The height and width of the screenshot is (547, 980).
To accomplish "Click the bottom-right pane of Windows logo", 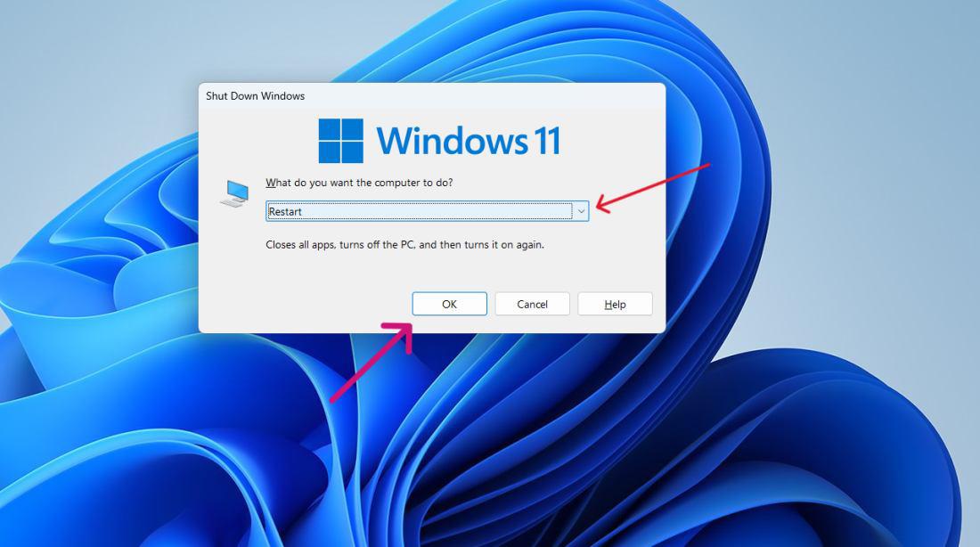I will (x=352, y=152).
